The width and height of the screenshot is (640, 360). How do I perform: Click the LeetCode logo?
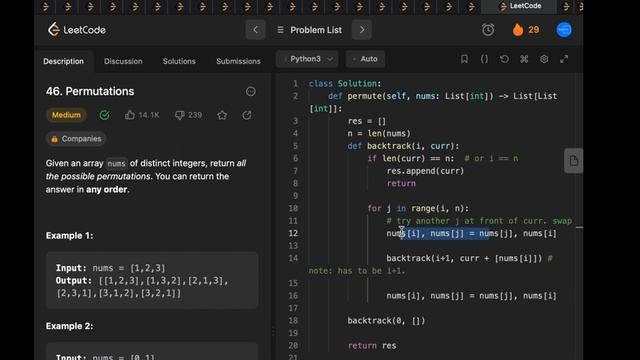pyautogui.click(x=77, y=30)
